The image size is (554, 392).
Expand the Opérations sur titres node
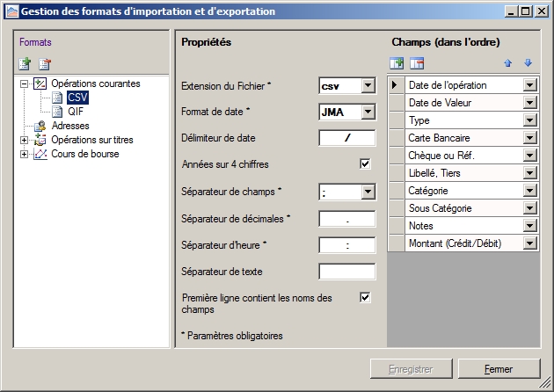23,141
